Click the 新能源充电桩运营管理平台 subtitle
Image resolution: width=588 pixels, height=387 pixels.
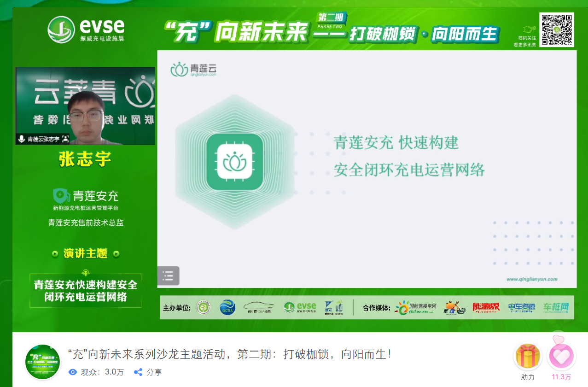[86, 208]
